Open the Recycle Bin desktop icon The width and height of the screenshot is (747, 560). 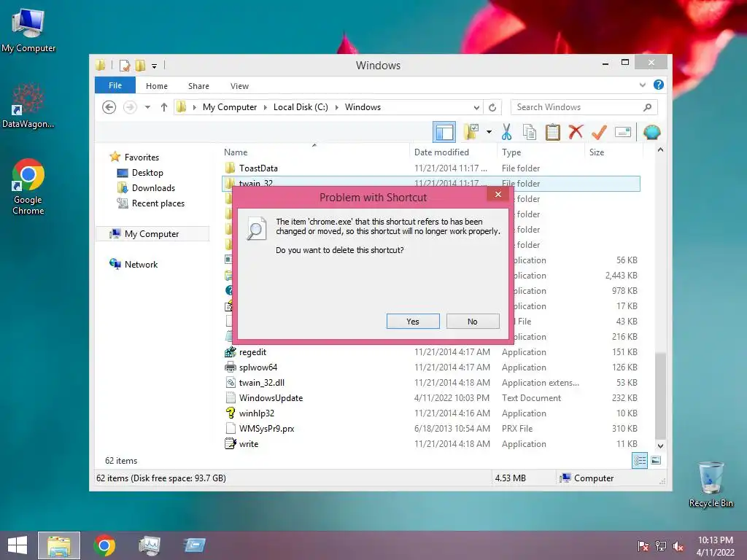pos(711,485)
